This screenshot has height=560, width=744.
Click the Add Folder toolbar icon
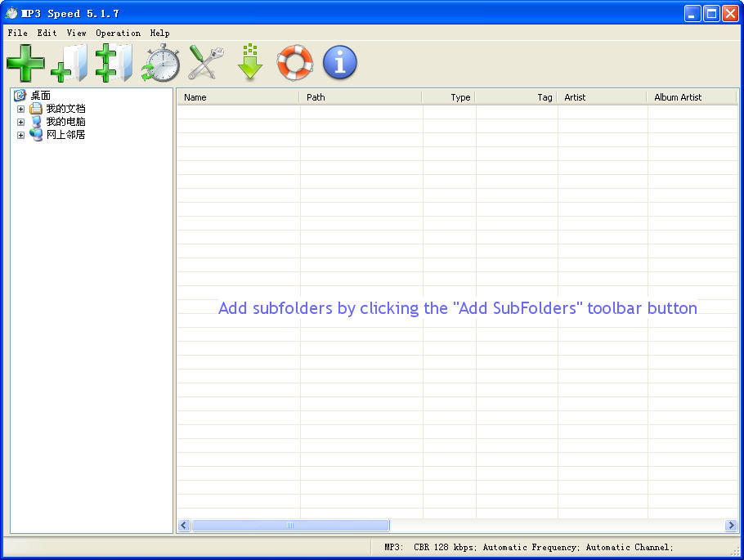click(69, 63)
